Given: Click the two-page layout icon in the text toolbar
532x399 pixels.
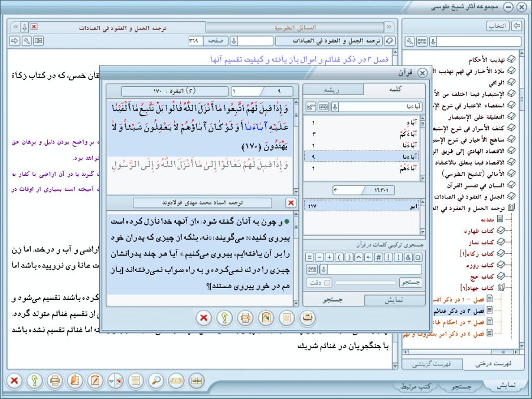Looking at the screenshot, I should coord(38,41).
